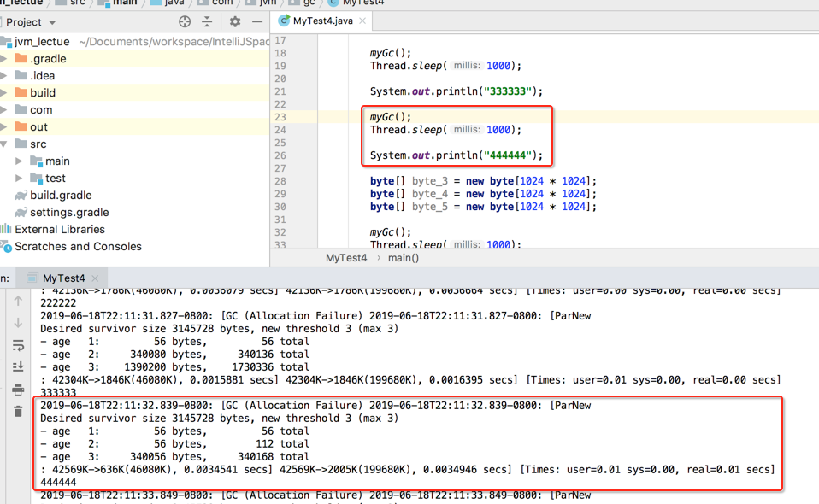Open Project panel settings gear

pyautogui.click(x=235, y=21)
